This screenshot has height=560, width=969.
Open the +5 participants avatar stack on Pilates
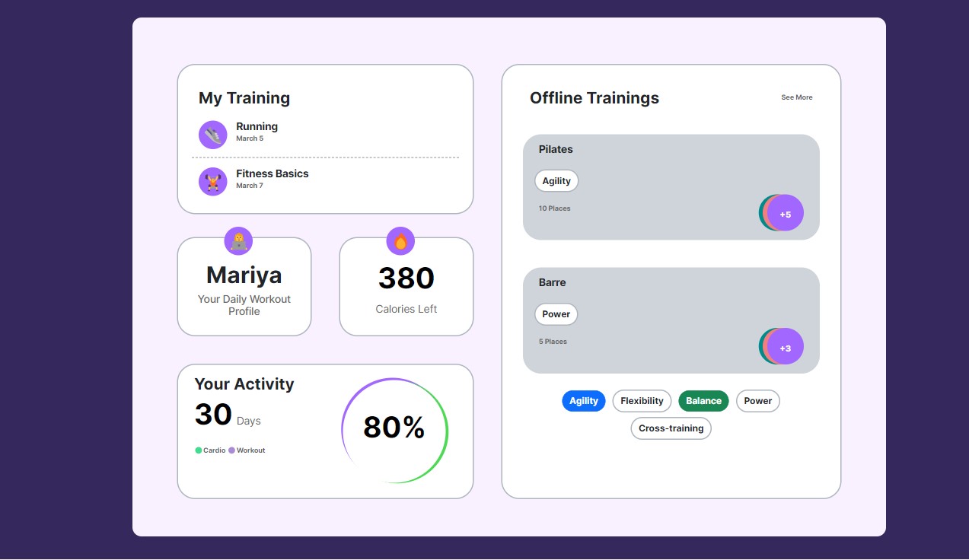pos(784,213)
